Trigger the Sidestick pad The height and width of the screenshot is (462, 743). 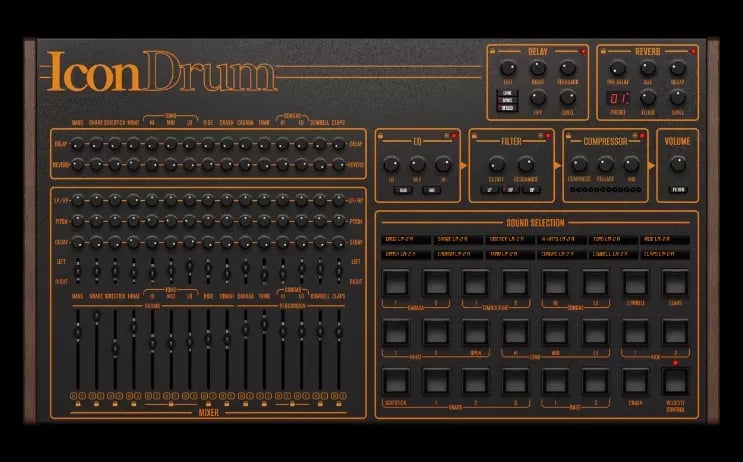[396, 381]
